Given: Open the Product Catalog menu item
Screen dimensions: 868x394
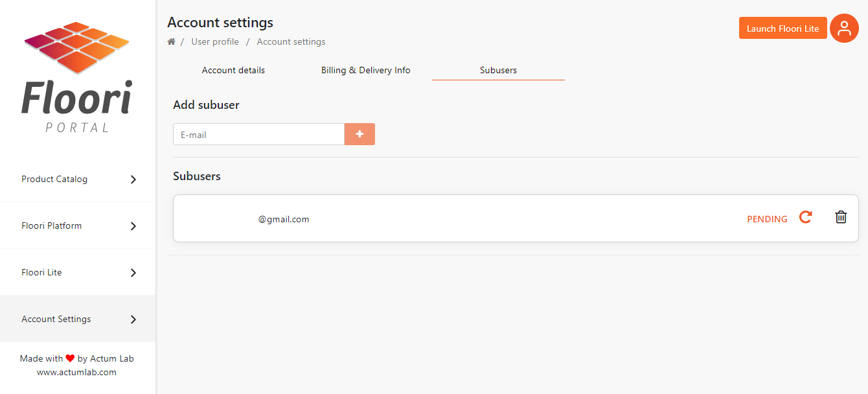Looking at the screenshot, I should (78, 179).
